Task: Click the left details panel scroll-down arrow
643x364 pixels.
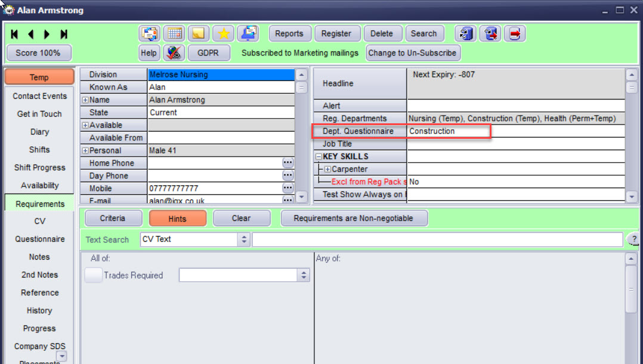Action: pos(301,197)
